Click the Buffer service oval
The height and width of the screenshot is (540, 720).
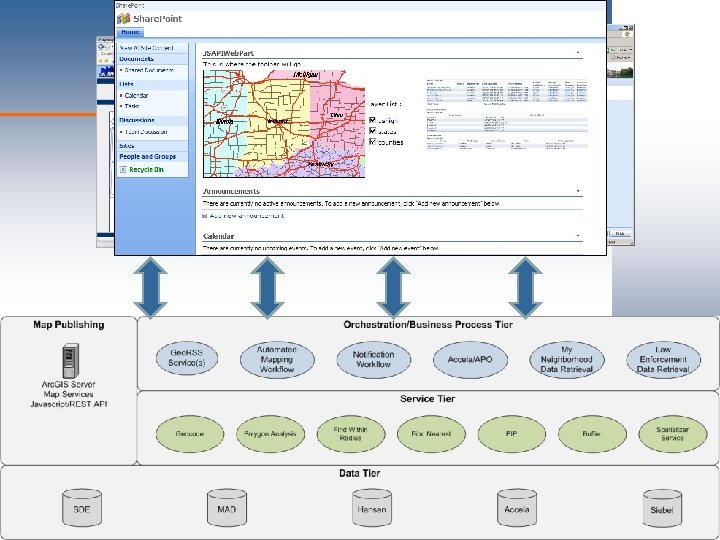point(592,434)
